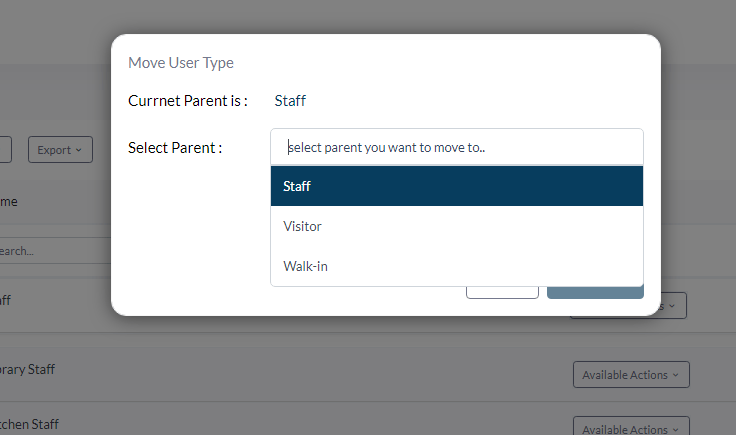Focus the select parent search field
736x435 pixels.
457,147
